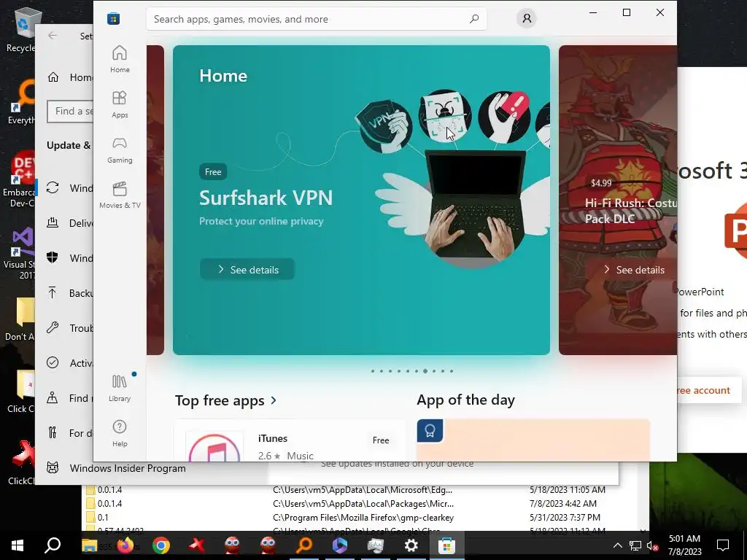
Task: Click the network tray icon
Action: tap(635, 545)
